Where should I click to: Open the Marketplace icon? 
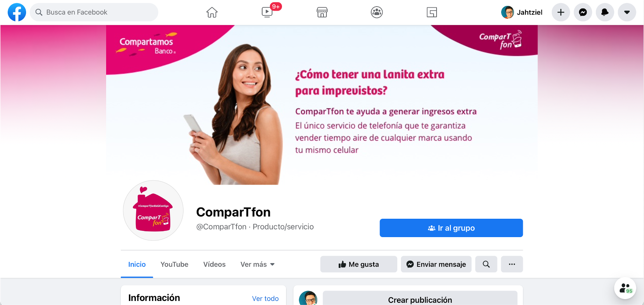[322, 12]
